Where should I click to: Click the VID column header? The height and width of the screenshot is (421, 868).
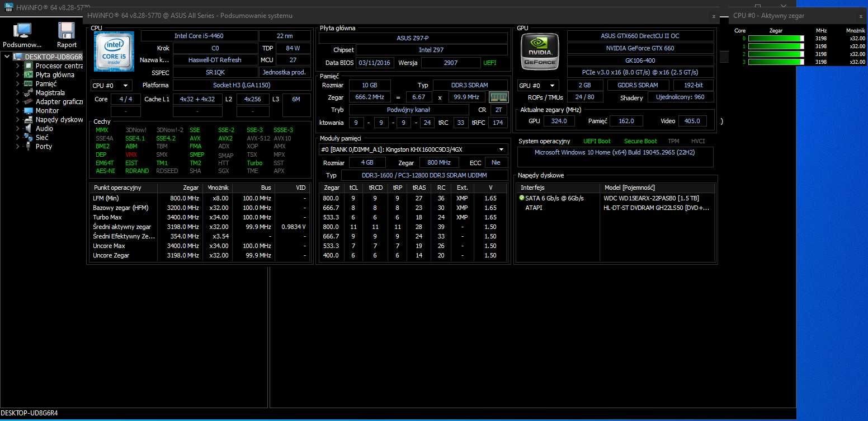click(292, 188)
